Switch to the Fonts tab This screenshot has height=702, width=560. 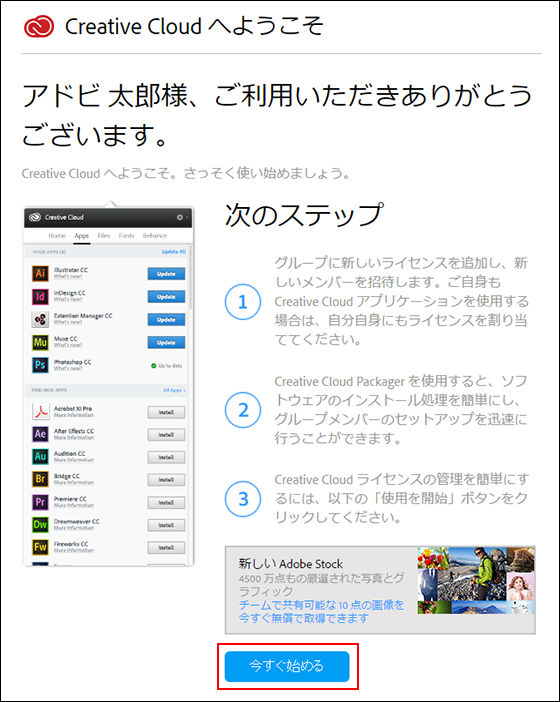point(126,235)
